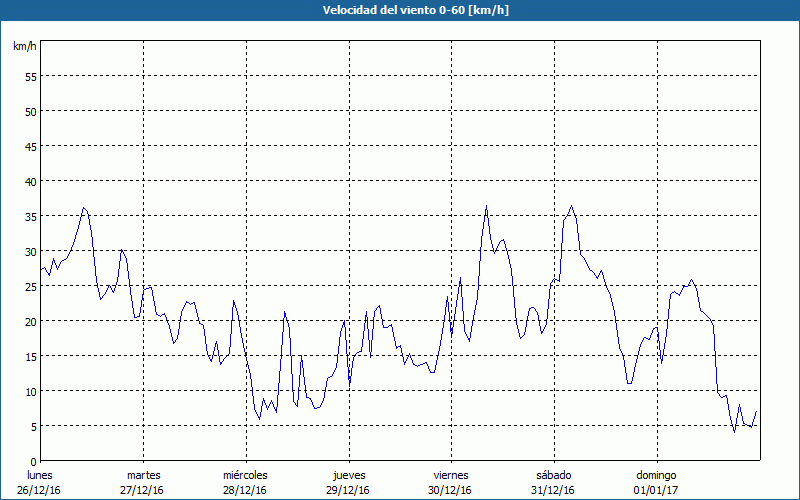This screenshot has width=800, height=500.
Task: Click the 10 tick label on the y-axis
Action: coord(30,391)
